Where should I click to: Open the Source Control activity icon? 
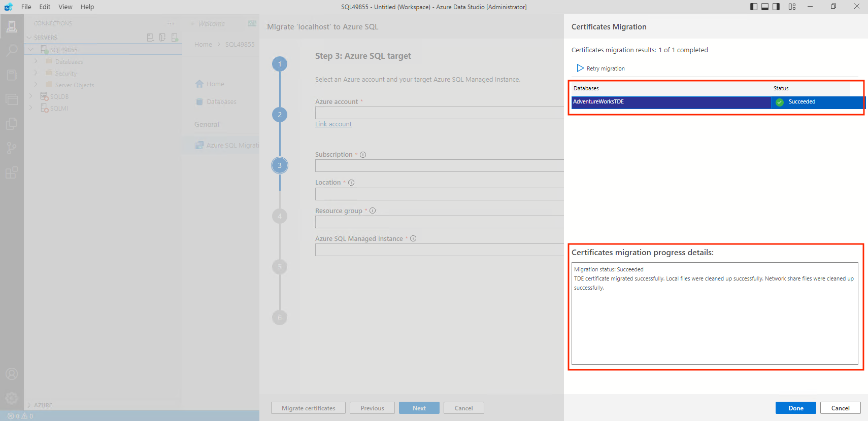pos(12,148)
